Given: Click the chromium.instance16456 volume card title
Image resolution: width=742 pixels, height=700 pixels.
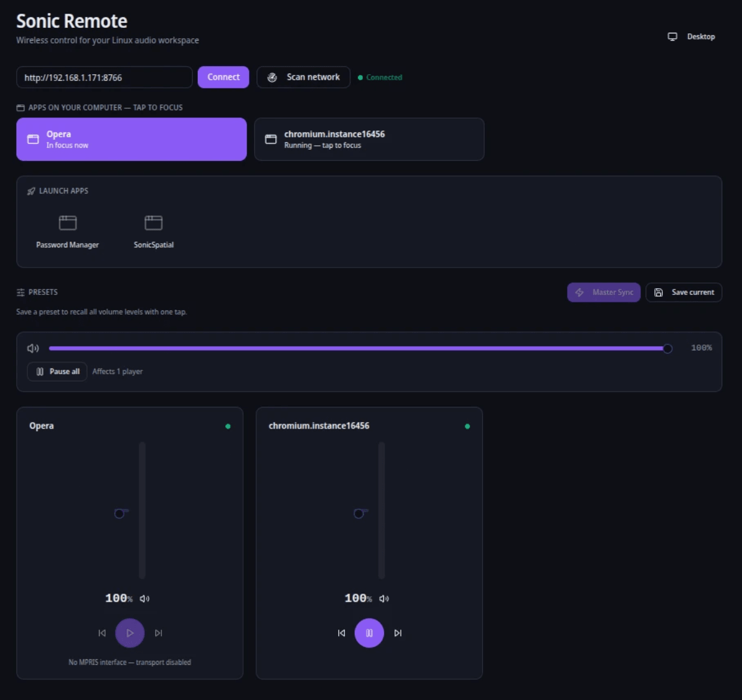Looking at the screenshot, I should (x=319, y=426).
